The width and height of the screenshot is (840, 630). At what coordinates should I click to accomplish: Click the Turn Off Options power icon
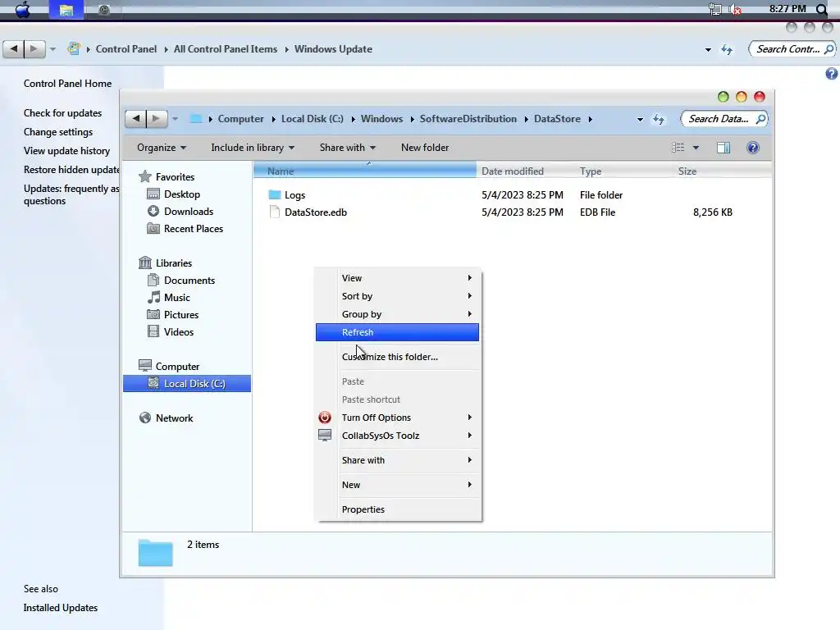[x=325, y=418]
